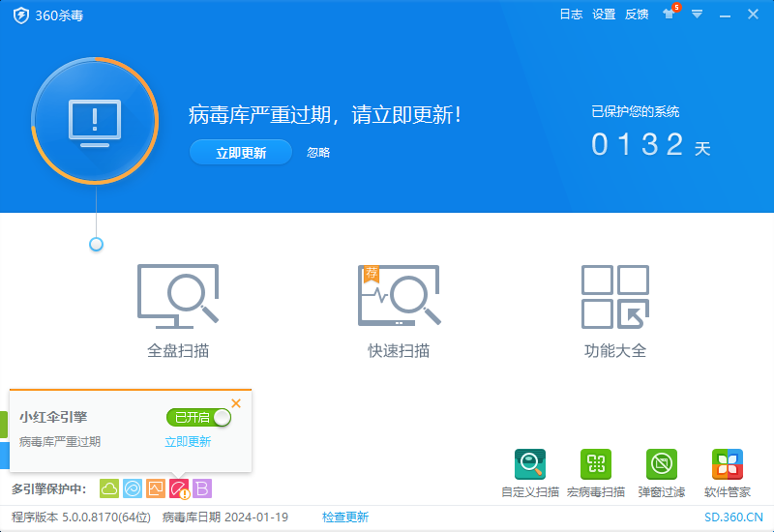The width and height of the screenshot is (774, 532).
Task: Click the 病毒库日期 2024-01-19 text
Action: 225,517
